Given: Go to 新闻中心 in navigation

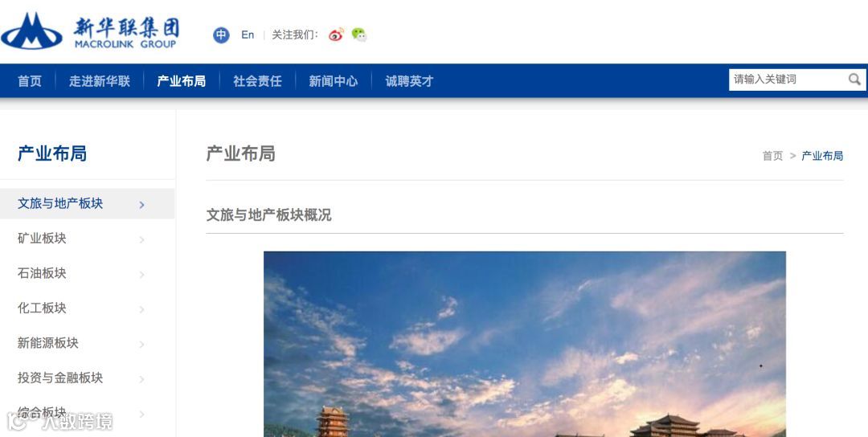Looking at the screenshot, I should coord(334,81).
